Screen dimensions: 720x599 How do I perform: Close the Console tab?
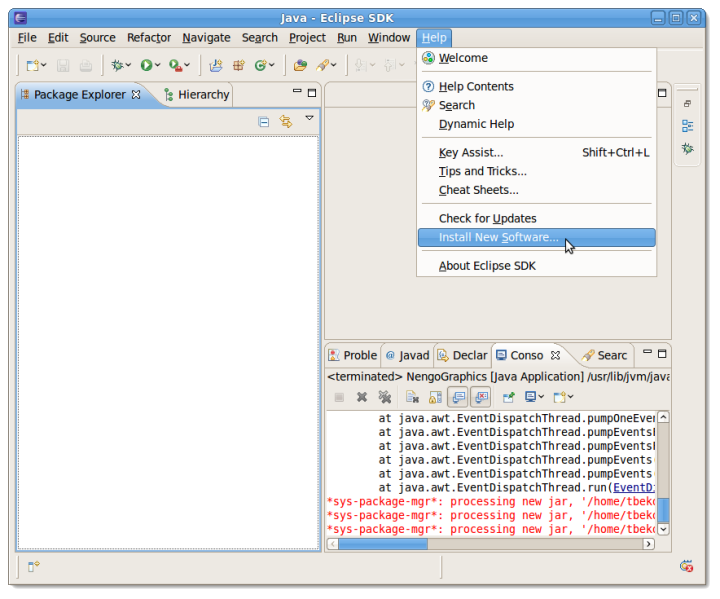coord(555,356)
